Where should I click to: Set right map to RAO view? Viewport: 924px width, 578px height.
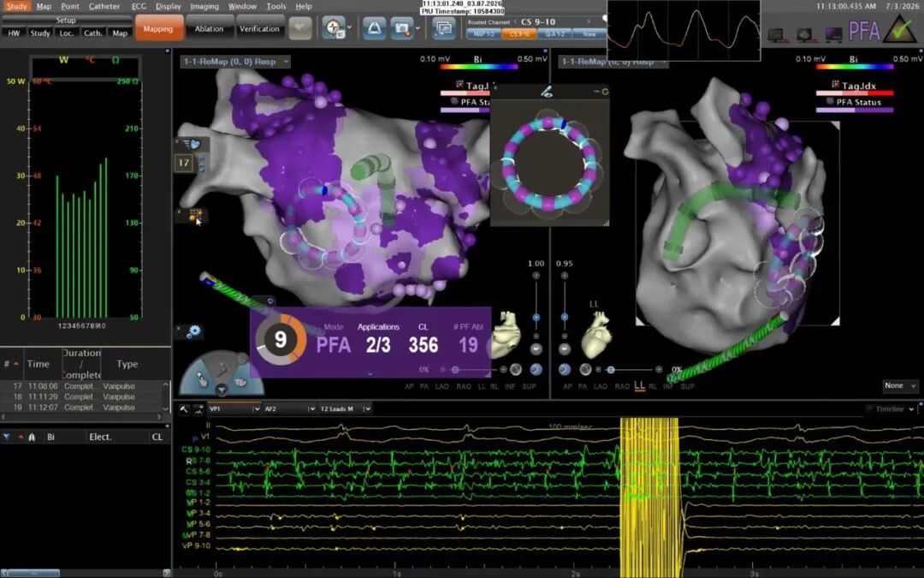coord(622,386)
